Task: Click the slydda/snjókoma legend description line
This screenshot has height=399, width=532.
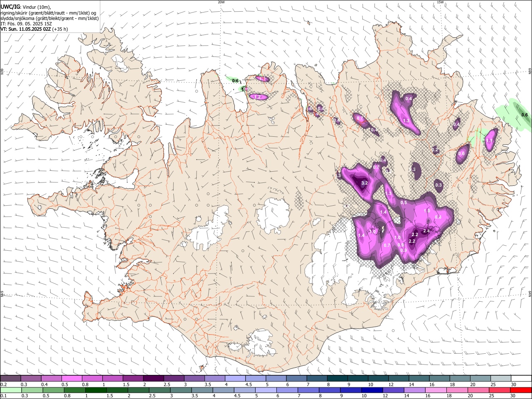Action: click(49, 18)
